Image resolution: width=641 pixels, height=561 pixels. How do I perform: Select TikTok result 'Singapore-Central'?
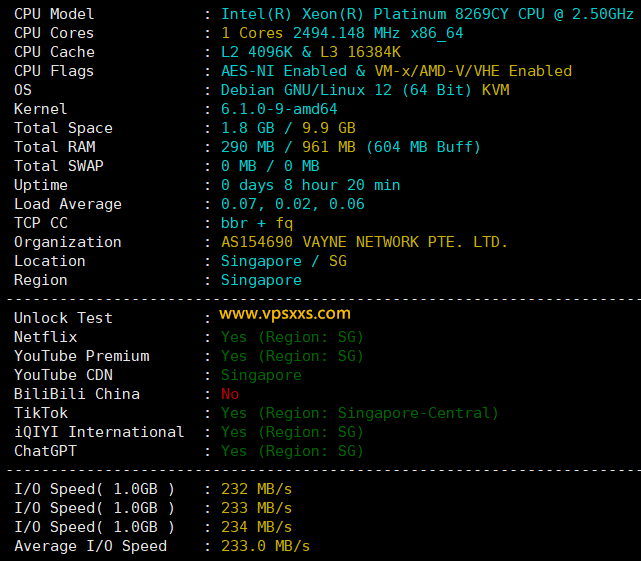click(x=413, y=413)
